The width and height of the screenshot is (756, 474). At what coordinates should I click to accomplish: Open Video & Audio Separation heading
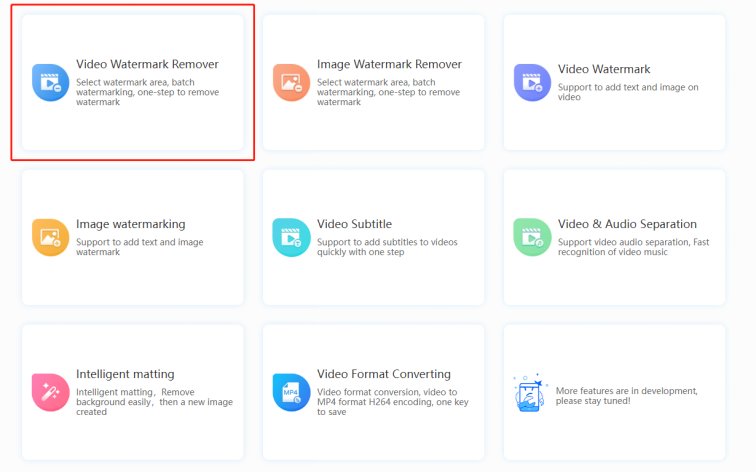coord(627,224)
